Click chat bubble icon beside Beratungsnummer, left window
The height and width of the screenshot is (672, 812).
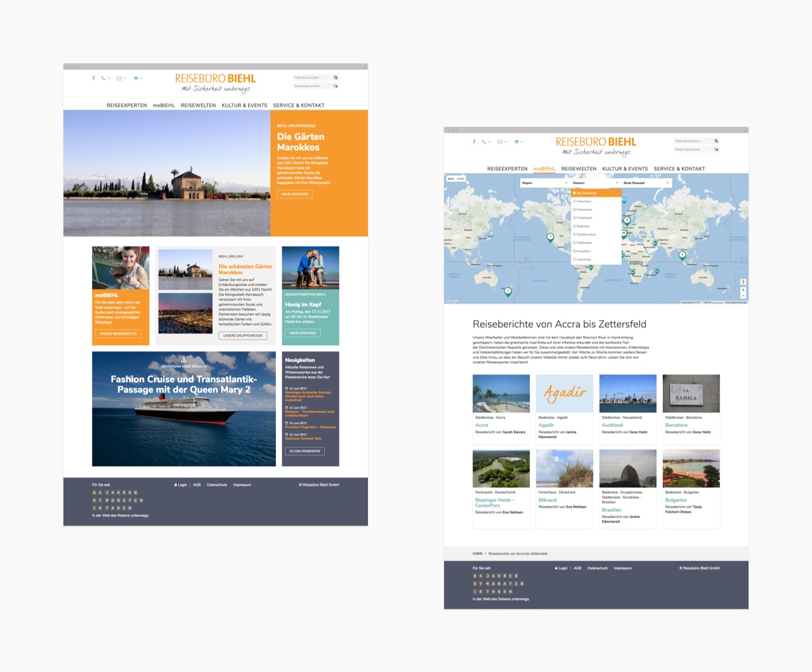[x=336, y=86]
